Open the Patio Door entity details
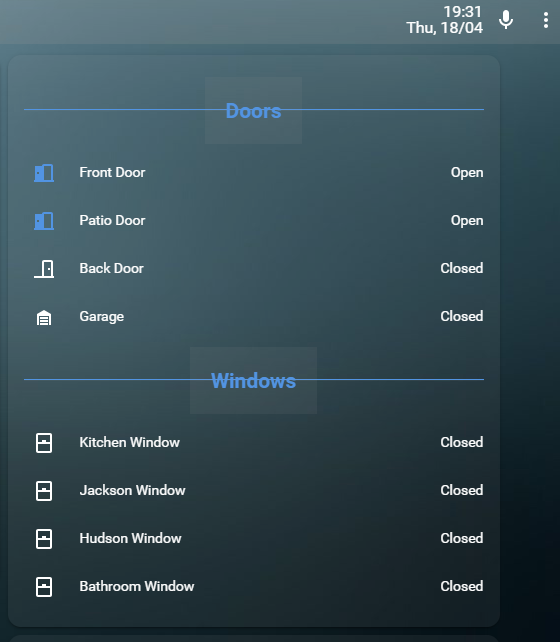 coord(254,221)
